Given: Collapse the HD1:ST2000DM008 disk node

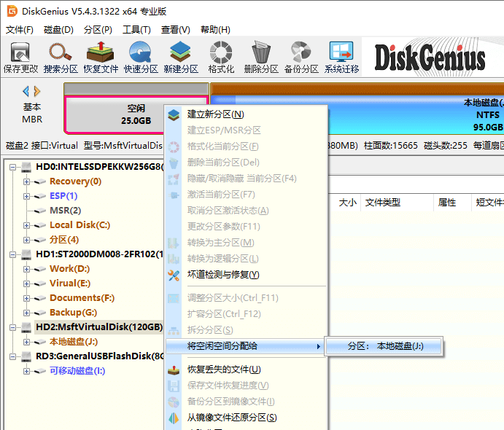Looking at the screenshot, I should tap(12, 254).
